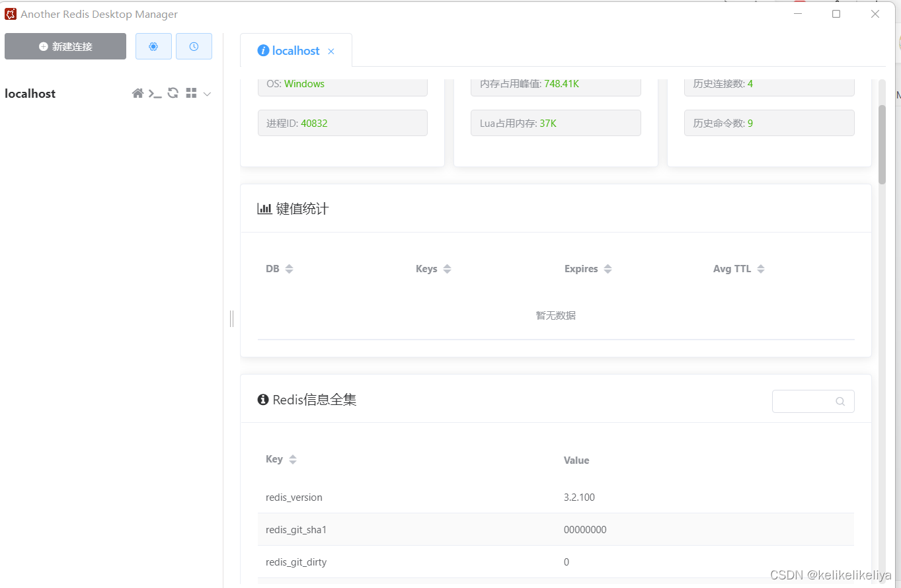Sort key statistics by DB column
This screenshot has width=901, height=588.
[x=289, y=269]
